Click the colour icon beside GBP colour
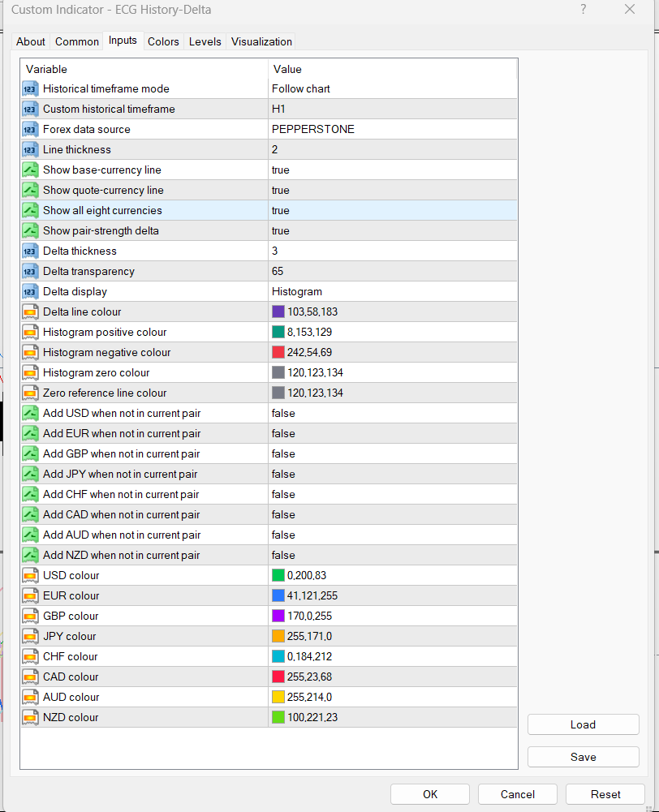The image size is (659, 812). tap(30, 617)
